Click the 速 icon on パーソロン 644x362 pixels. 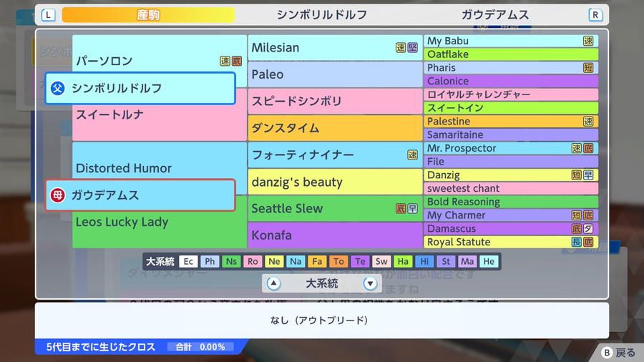(225, 61)
